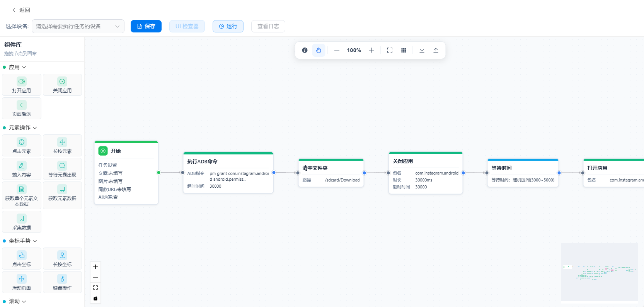The width and height of the screenshot is (644, 307).
Task: Pick the 页面后退 component icon
Action: 22,105
